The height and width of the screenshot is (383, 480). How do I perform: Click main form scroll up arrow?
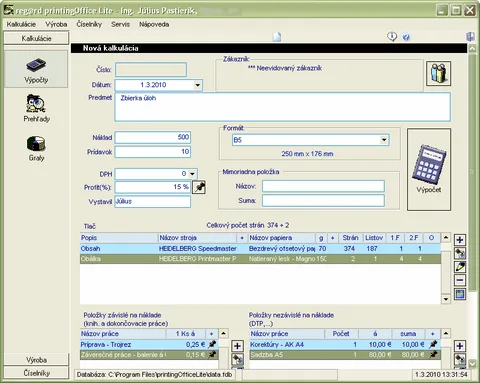(x=472, y=49)
